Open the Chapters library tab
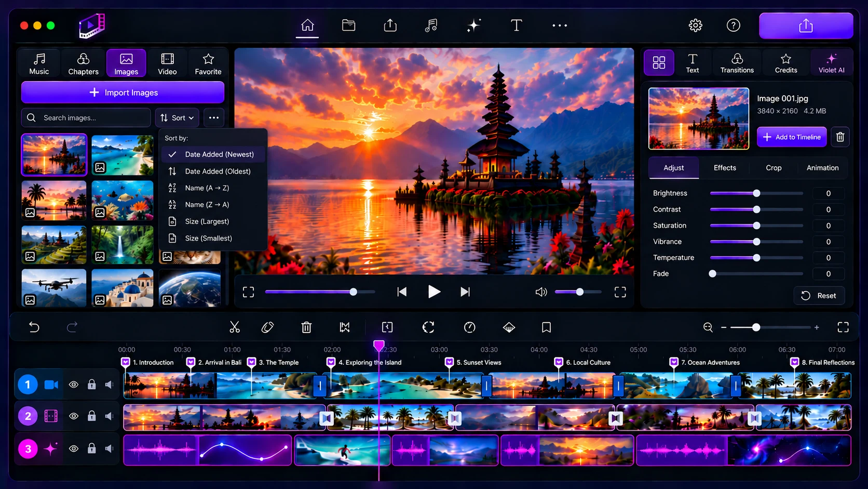The image size is (868, 489). click(x=83, y=63)
